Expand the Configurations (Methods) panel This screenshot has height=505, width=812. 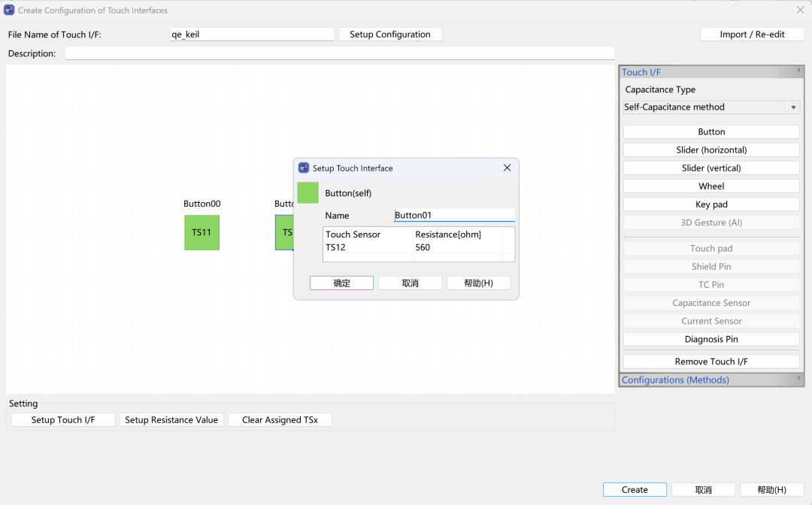(798, 380)
